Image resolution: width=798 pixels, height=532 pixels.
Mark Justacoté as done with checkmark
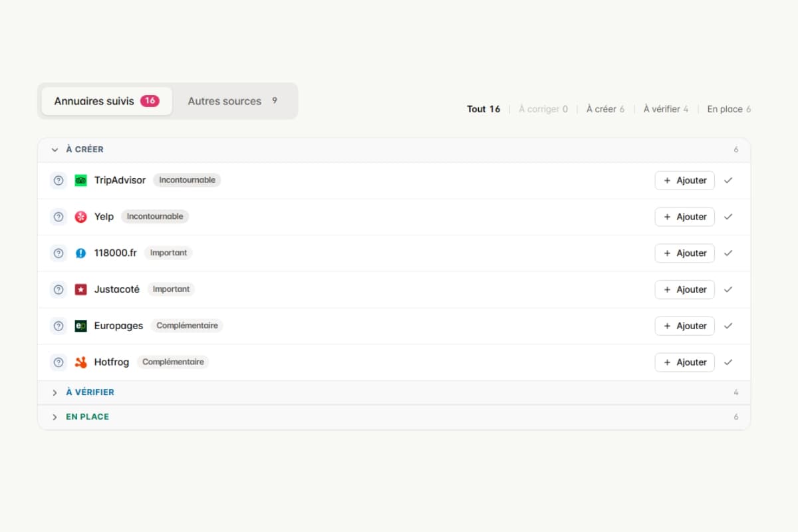pos(728,289)
